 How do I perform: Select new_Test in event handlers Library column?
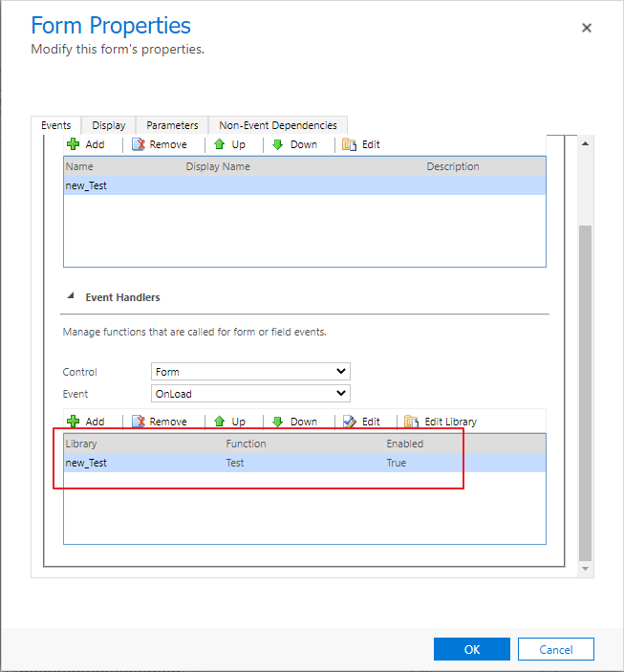[x=86, y=463]
